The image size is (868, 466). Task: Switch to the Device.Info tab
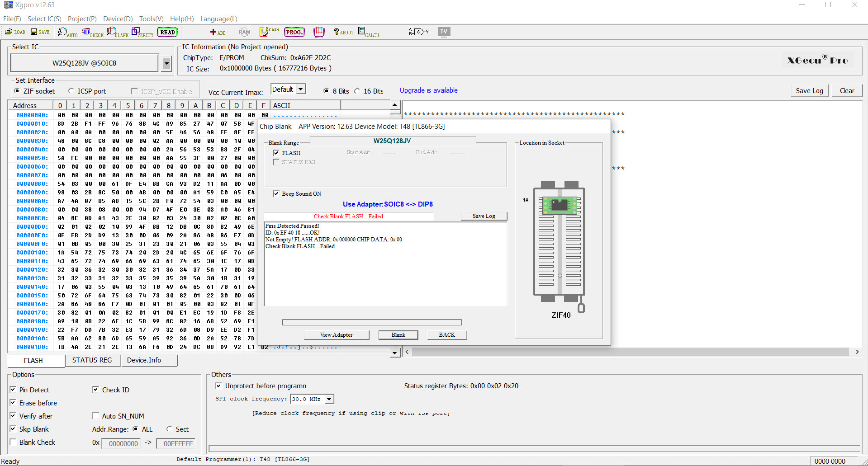click(144, 360)
